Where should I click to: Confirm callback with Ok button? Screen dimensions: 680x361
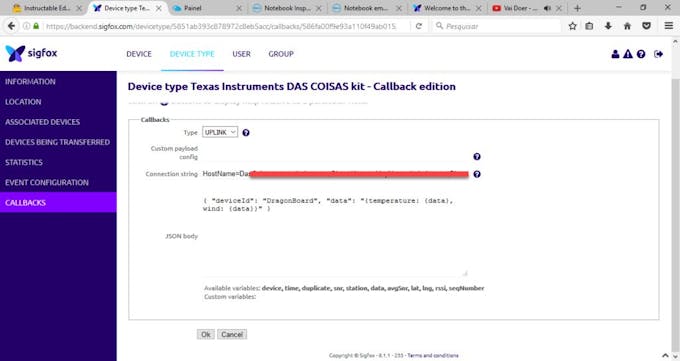(x=206, y=335)
